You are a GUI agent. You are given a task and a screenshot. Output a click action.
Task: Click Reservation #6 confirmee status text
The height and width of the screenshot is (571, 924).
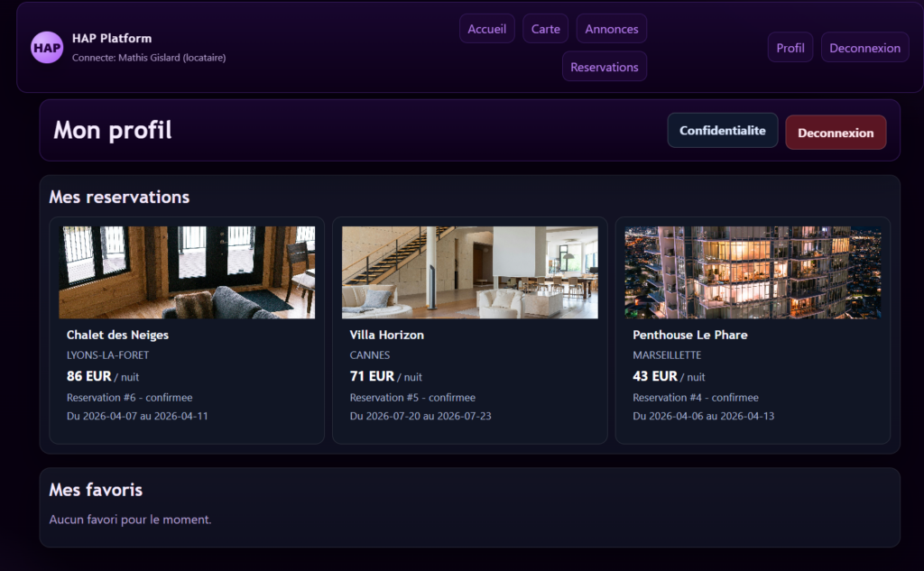point(129,398)
